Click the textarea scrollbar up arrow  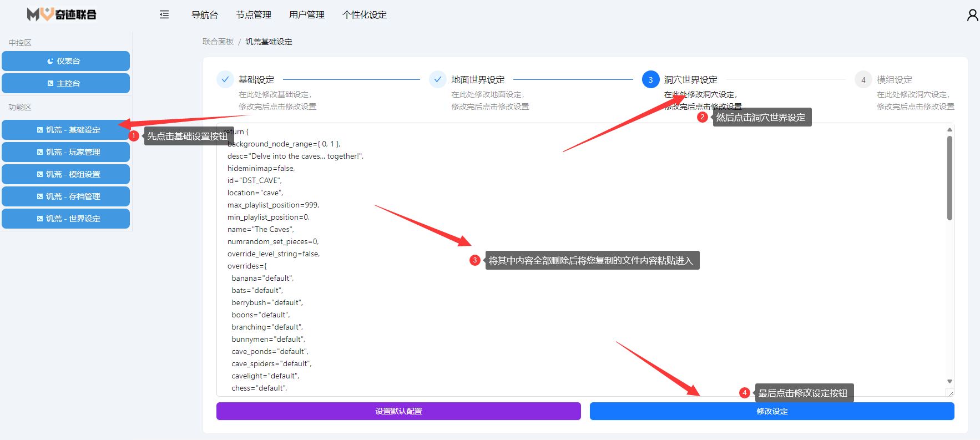tap(949, 129)
